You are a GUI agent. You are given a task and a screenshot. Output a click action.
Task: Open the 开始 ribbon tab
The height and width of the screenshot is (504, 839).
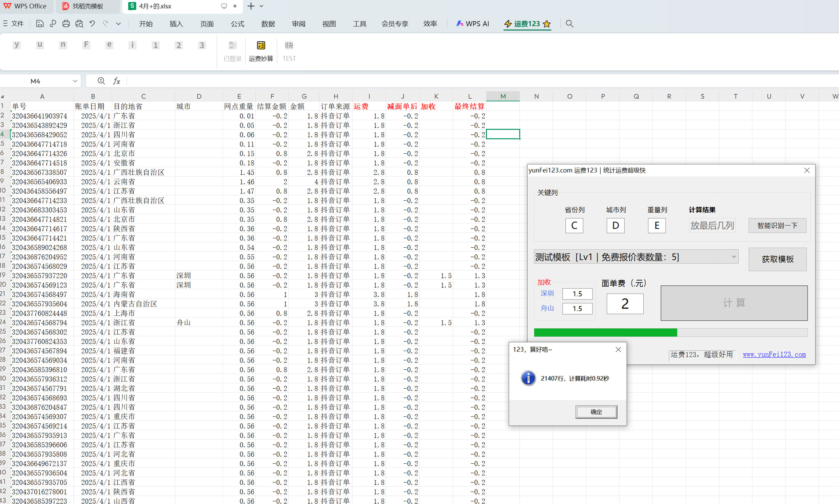click(x=146, y=24)
